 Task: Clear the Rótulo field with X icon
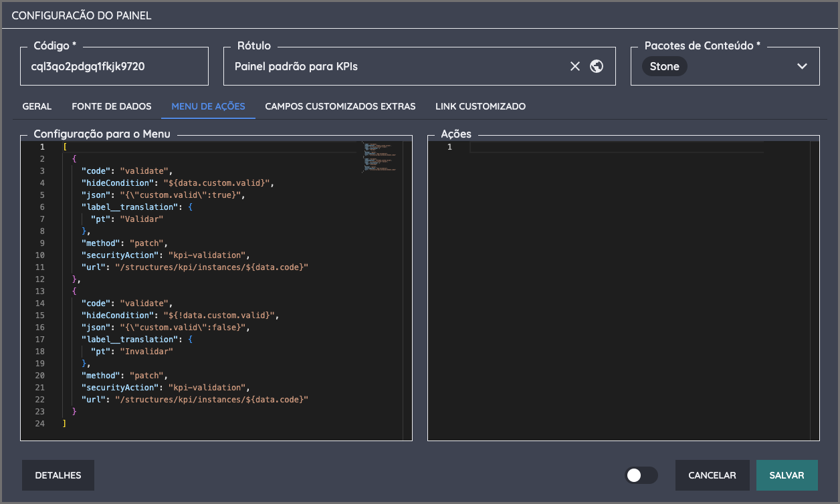coord(575,66)
